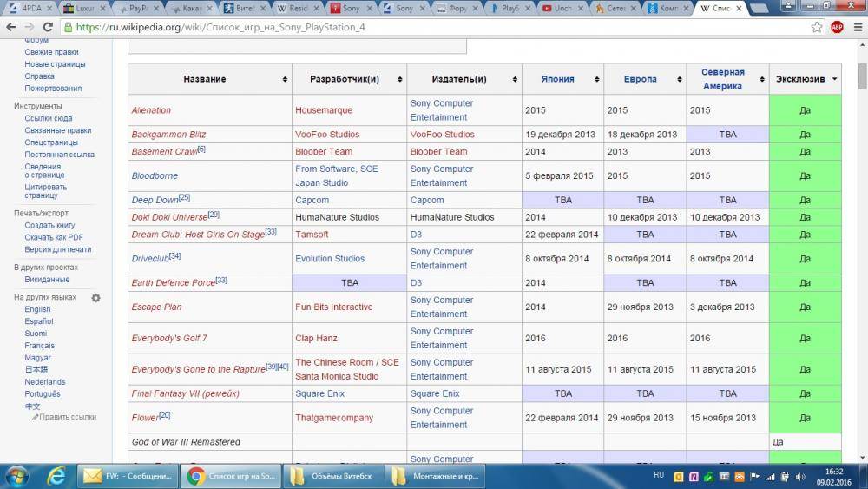Open the Windows Start button
The width and height of the screenshot is (868, 489).
point(17,475)
